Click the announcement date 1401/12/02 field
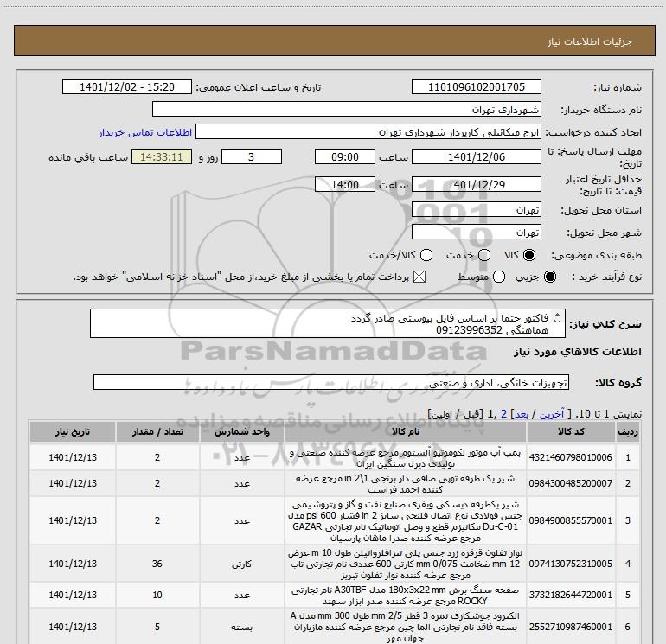 pos(127,86)
